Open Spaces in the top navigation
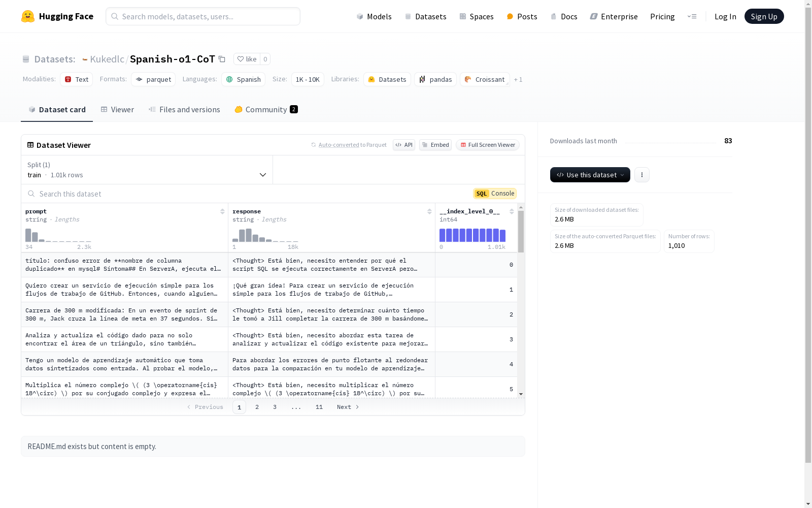 pyautogui.click(x=477, y=16)
